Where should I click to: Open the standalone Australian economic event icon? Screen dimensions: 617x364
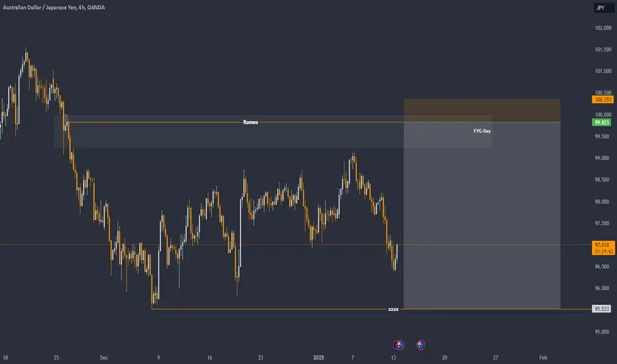click(x=420, y=345)
